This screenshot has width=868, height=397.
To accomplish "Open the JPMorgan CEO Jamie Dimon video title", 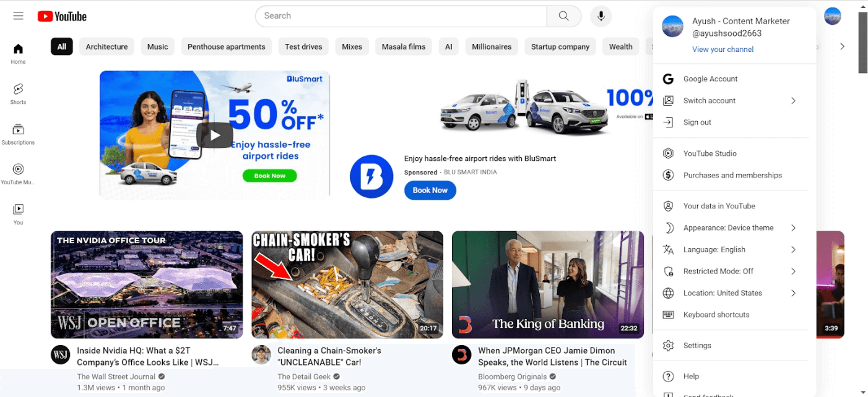I will pos(552,356).
